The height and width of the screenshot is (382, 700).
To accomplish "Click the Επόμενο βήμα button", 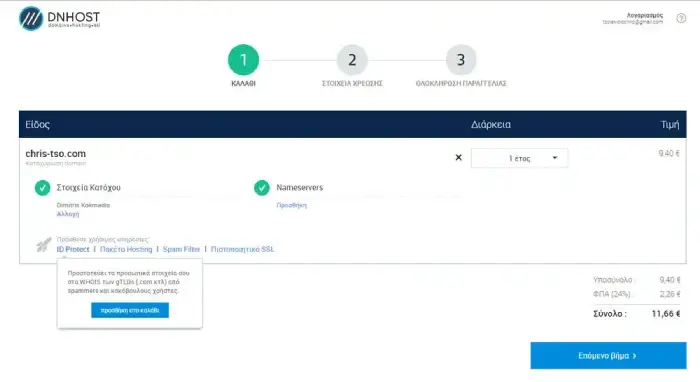I will [608, 356].
